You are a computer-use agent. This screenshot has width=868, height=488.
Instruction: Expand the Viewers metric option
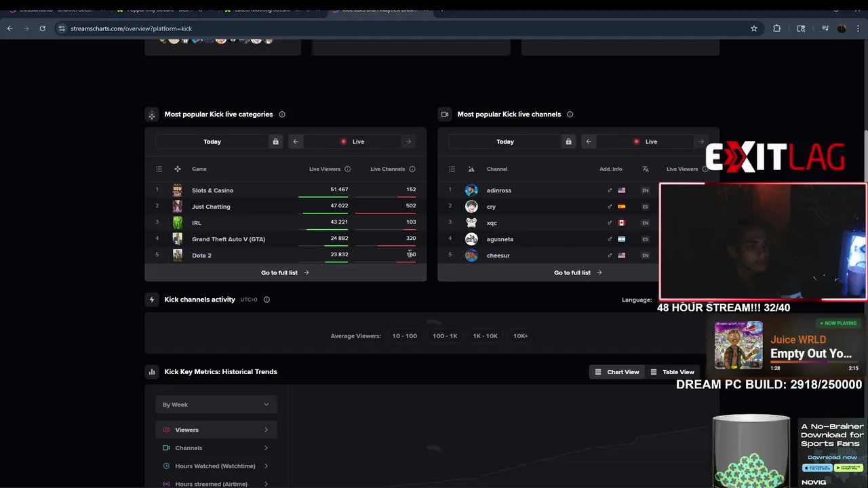216,430
